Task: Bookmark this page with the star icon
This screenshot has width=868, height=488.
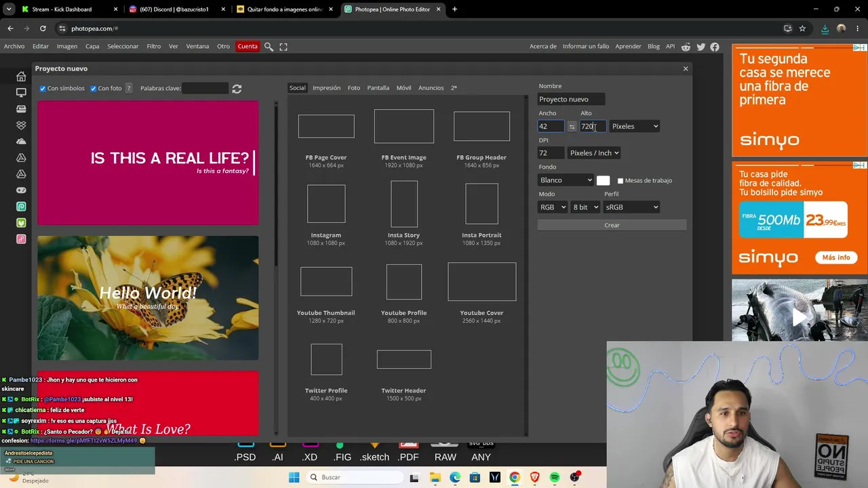Action: tap(802, 28)
